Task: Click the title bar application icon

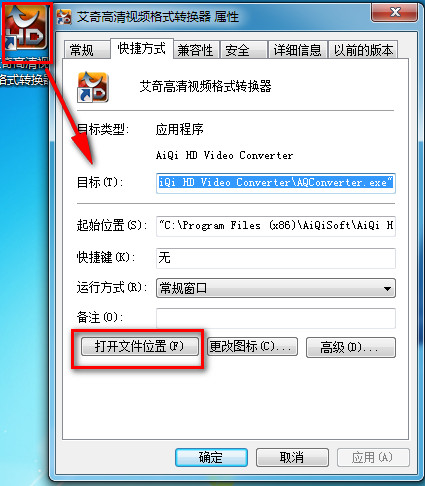Action: (64, 17)
